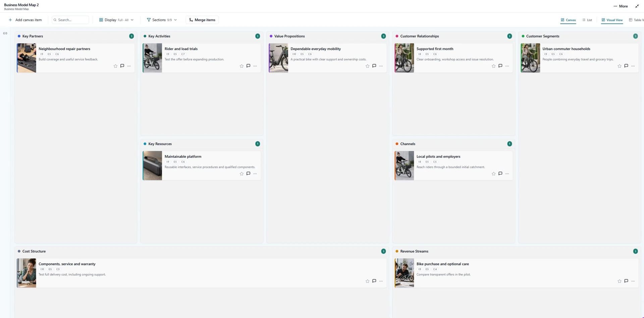Open comments on Urban commuter households
This screenshot has height=318, width=644.
[626, 66]
